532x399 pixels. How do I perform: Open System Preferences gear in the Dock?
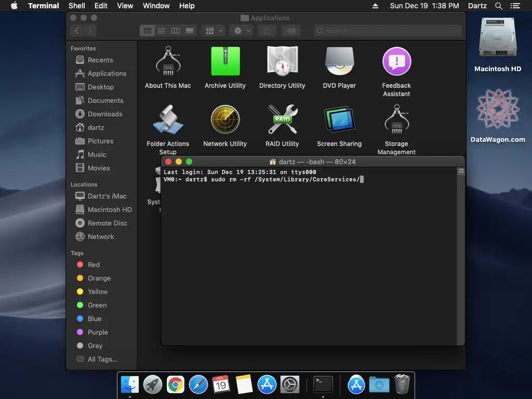point(290,385)
